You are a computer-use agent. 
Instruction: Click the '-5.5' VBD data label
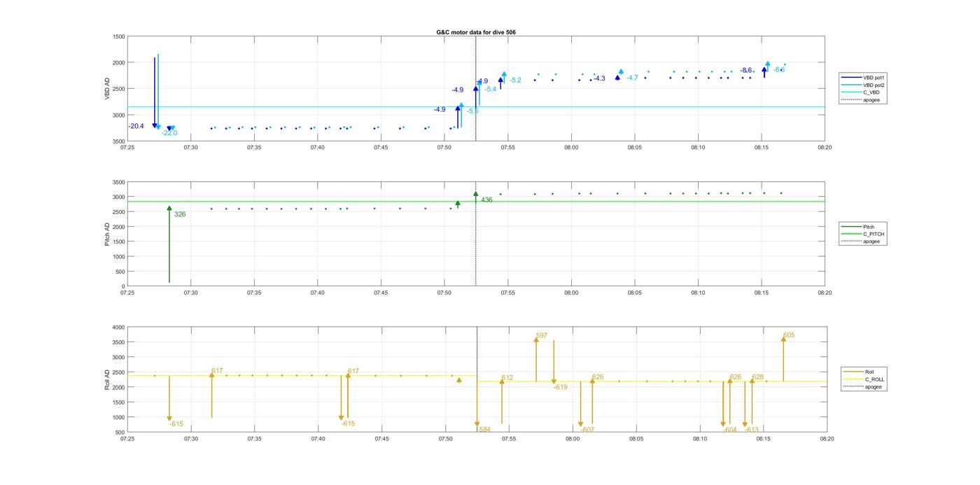pos(472,111)
